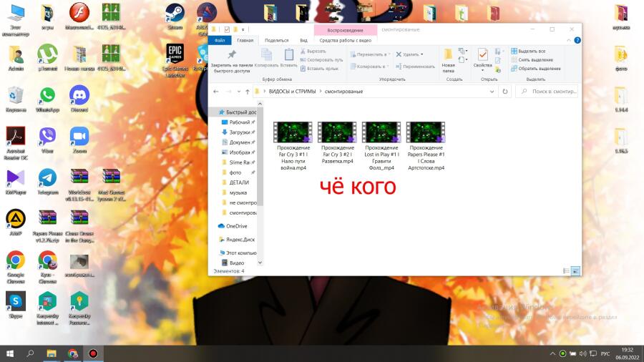
Task: Open the Quick Access Toolbar customize dropdown
Action: tap(243, 29)
